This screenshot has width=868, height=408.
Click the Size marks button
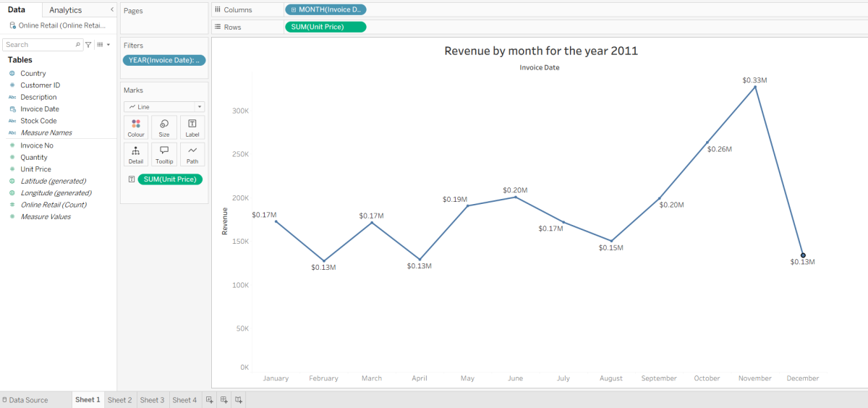click(164, 127)
